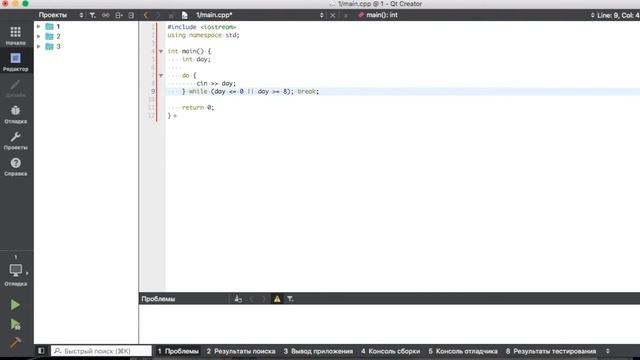Open the Консоль сборки tab

point(390,351)
